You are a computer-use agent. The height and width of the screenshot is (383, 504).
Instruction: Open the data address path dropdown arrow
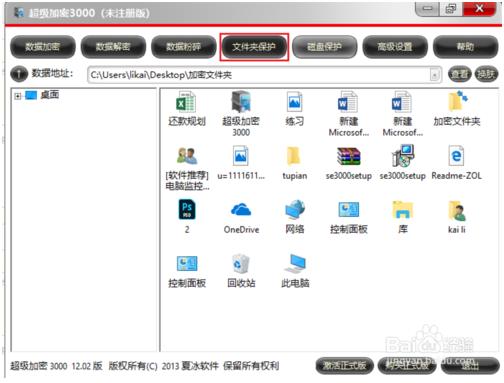pos(434,75)
